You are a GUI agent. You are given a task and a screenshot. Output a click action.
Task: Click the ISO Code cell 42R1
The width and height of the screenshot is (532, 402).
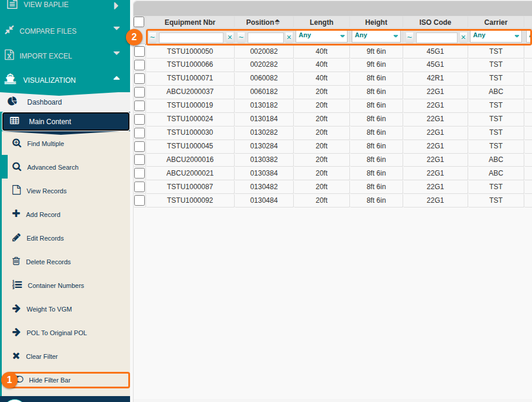click(x=435, y=78)
